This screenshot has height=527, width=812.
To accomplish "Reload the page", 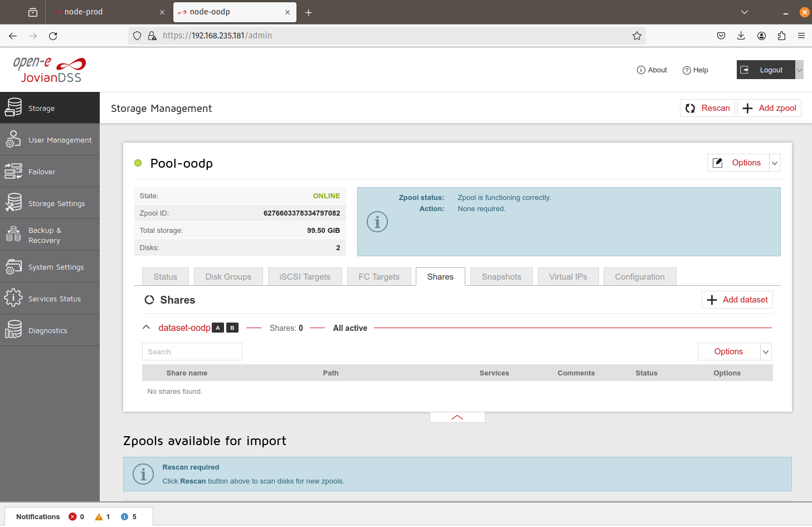I will click(53, 36).
